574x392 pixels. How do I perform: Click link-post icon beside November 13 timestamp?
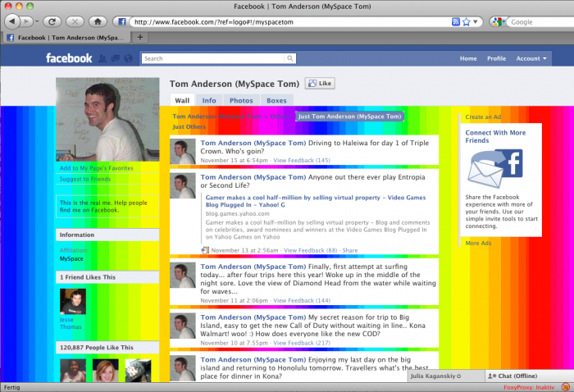pos(205,250)
